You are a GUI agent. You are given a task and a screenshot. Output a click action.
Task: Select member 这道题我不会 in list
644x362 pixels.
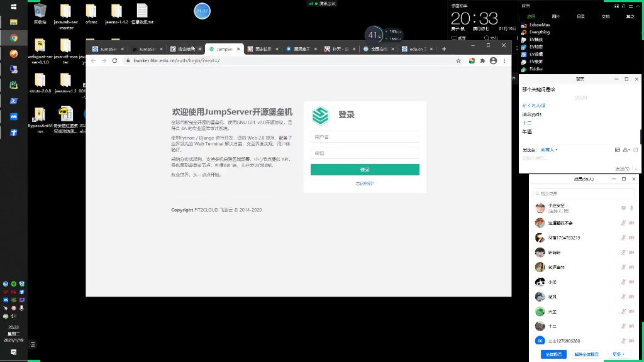(x=583, y=223)
